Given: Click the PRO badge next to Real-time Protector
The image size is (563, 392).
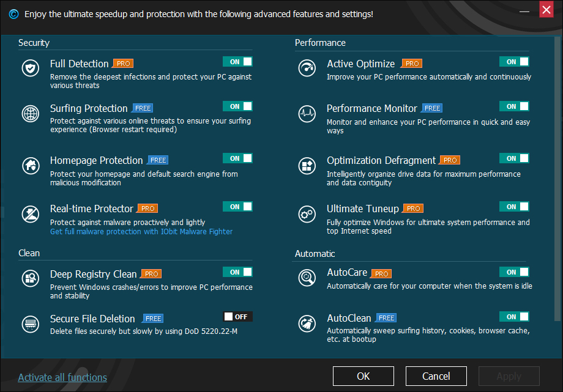Looking at the screenshot, I should [147, 209].
